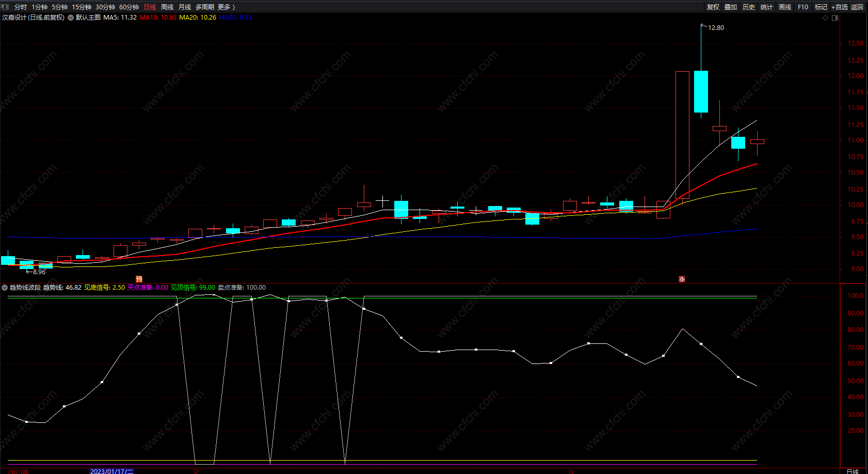
Task: Click the 100.0 indicator axis label
Action: tap(856, 296)
